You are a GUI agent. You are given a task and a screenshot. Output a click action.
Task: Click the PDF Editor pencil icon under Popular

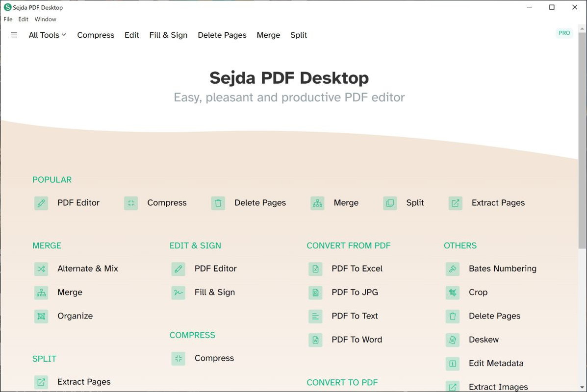coord(41,203)
